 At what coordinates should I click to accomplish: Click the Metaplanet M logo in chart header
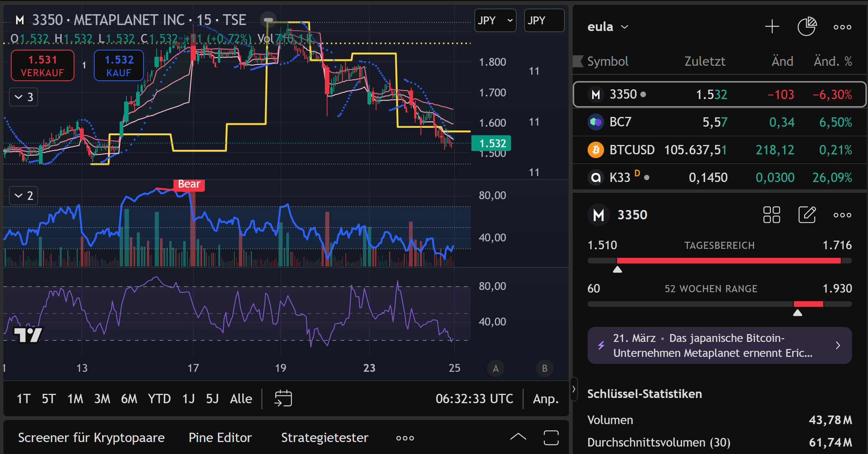tap(20, 20)
